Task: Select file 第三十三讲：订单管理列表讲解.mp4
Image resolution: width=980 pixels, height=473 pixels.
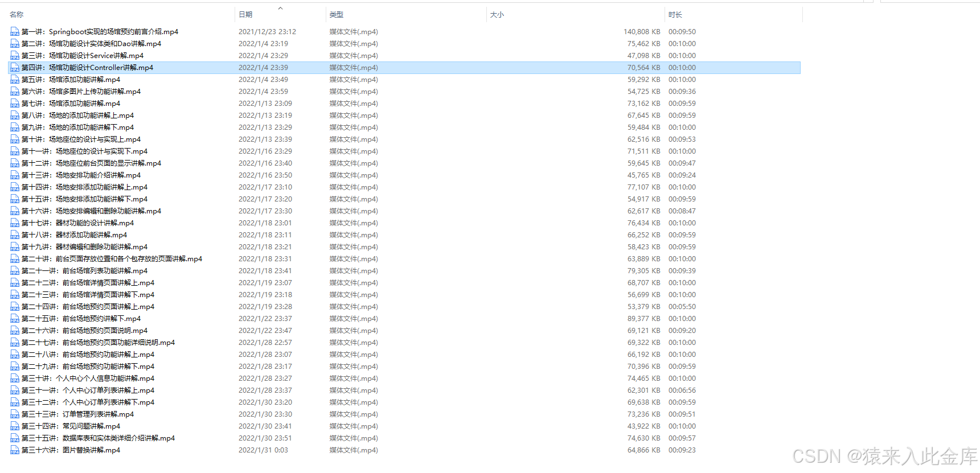Action: (77, 414)
